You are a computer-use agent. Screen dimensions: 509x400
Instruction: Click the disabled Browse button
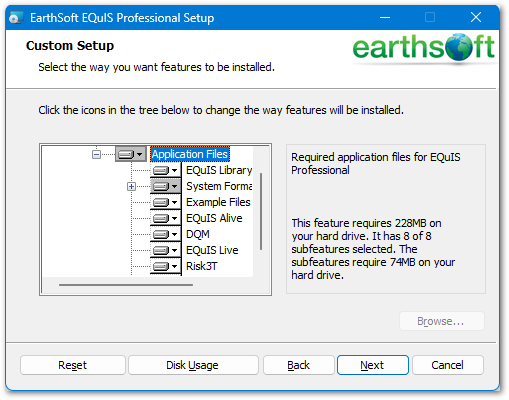[x=442, y=321]
